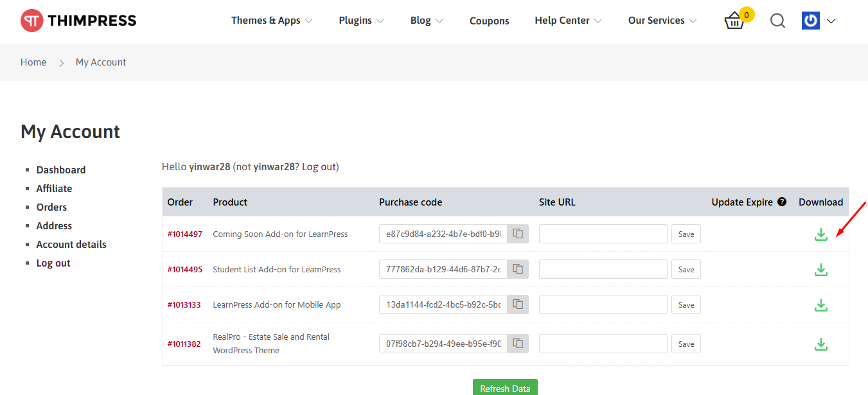Focus Site URL field for Coming Soon Add-on

click(603, 234)
